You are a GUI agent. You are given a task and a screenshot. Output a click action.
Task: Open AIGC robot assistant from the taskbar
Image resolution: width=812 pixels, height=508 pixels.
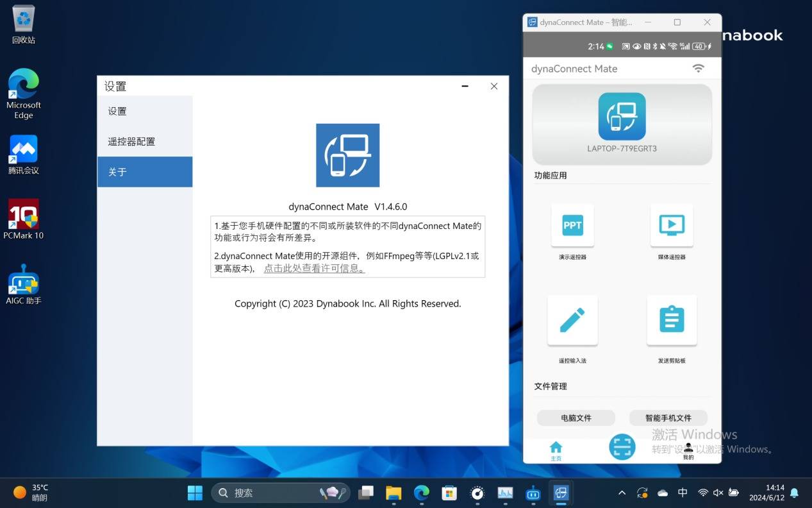coord(533,493)
